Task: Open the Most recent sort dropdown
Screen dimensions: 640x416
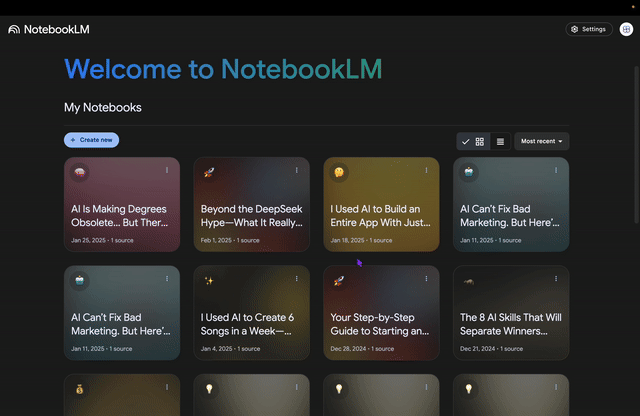Action: click(542, 141)
